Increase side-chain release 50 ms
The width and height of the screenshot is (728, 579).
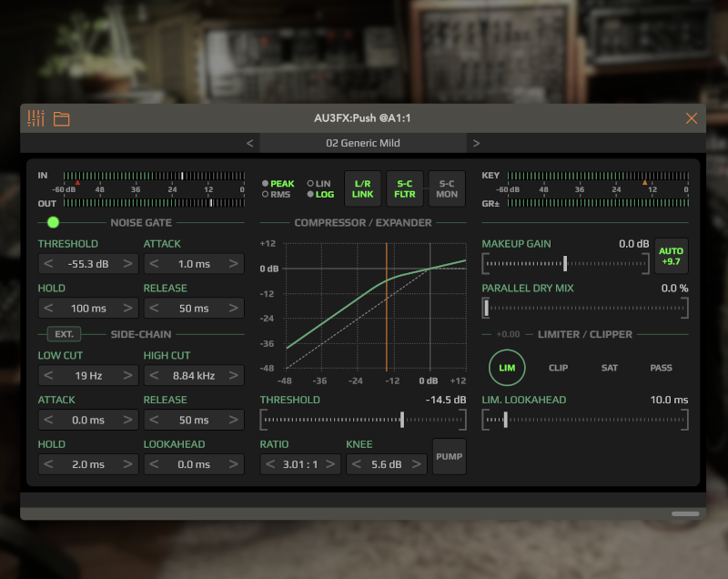coord(234,420)
